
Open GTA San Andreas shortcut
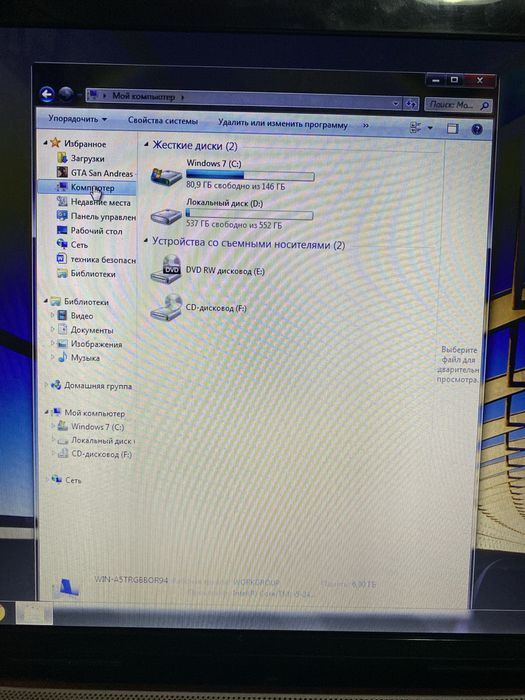point(102,173)
